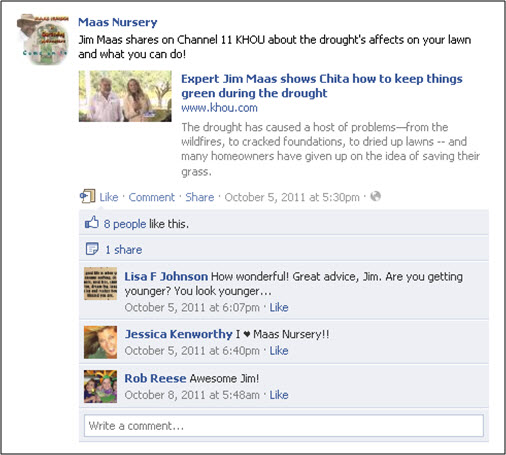
Task: Open the KHOU video thumbnail of Jim Maas
Action: 125,96
